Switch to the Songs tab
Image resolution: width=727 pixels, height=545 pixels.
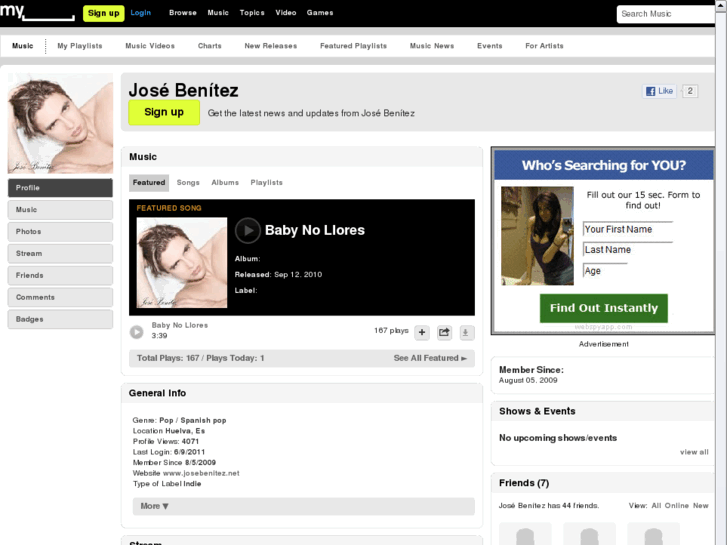[188, 183]
